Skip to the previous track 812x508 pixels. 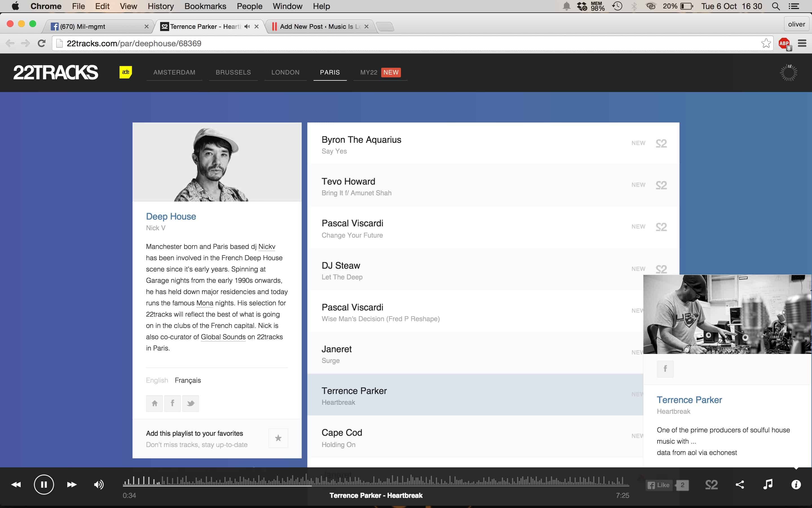coord(16,485)
